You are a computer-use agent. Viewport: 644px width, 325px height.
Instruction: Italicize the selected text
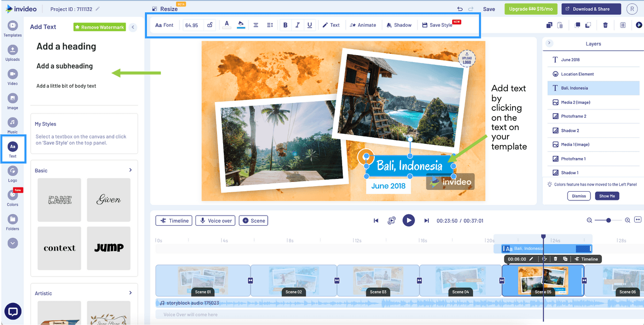point(297,25)
